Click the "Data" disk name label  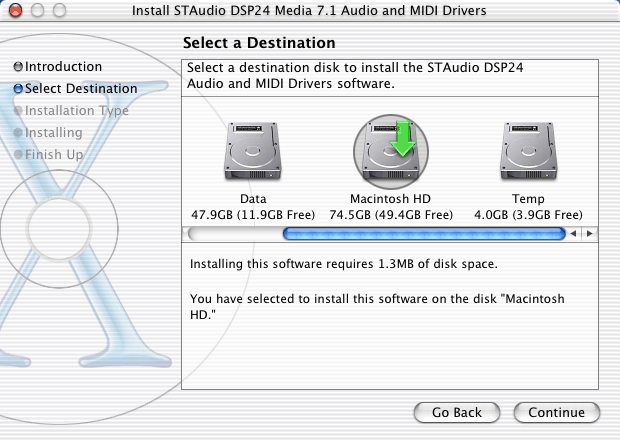(253, 198)
